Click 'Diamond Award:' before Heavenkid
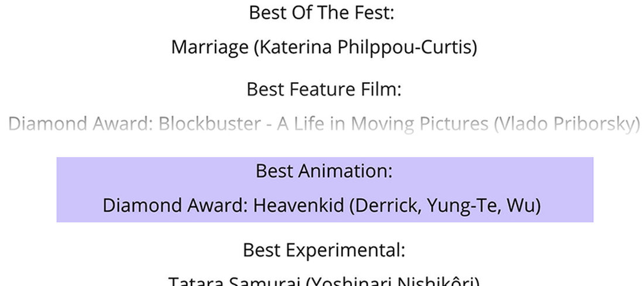The height and width of the screenshot is (286, 644). tap(176, 206)
